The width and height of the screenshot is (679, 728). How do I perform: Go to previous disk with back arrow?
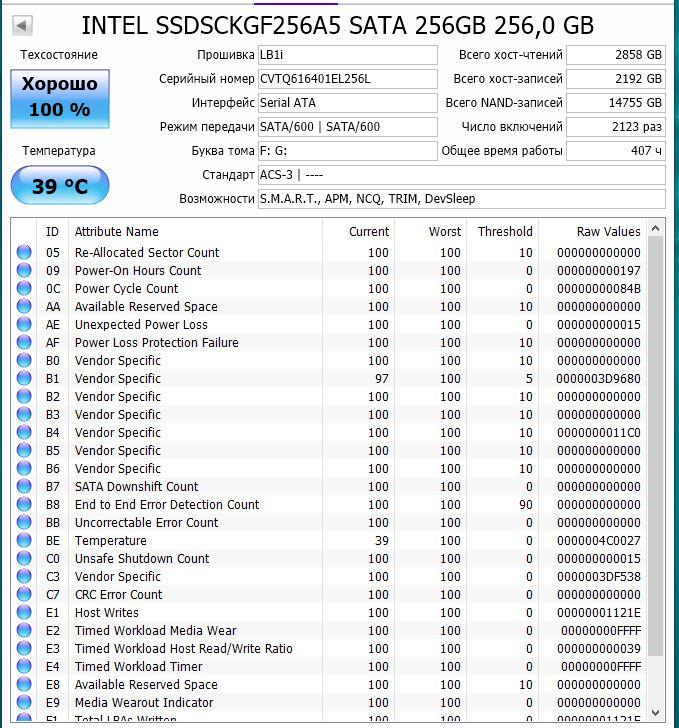pos(22,25)
